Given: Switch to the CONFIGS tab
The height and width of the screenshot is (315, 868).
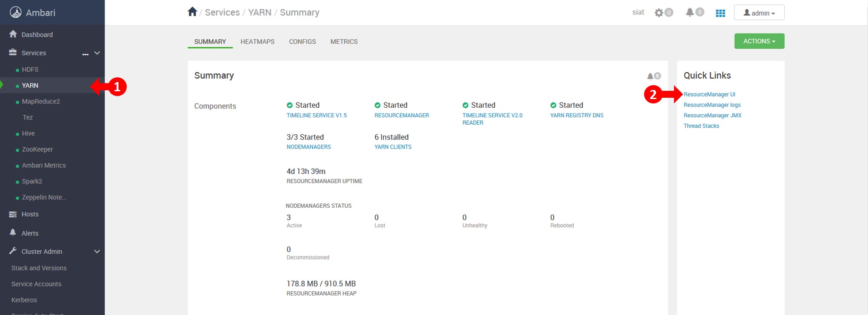Looking at the screenshot, I should pyautogui.click(x=302, y=42).
